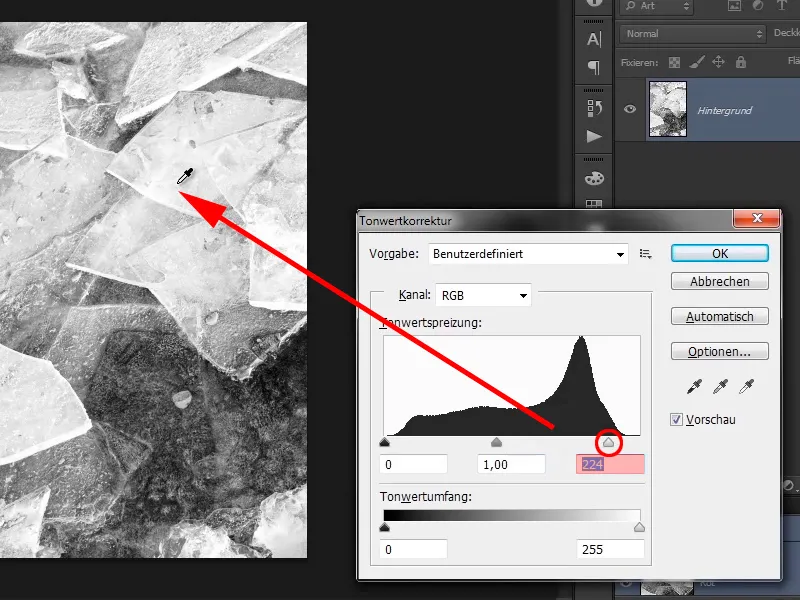Open the Vorgabe preset dropdown
The width and height of the screenshot is (800, 600).
(529, 254)
